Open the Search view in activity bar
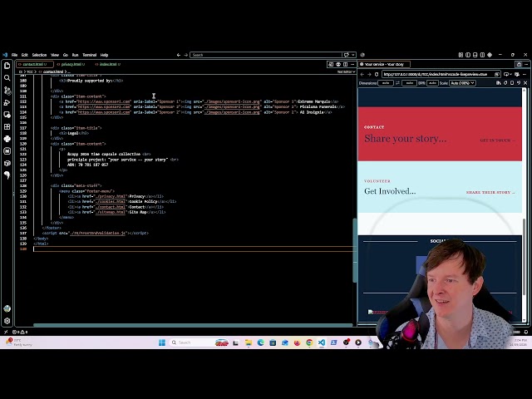The width and height of the screenshot is (532, 399). pos(7,78)
